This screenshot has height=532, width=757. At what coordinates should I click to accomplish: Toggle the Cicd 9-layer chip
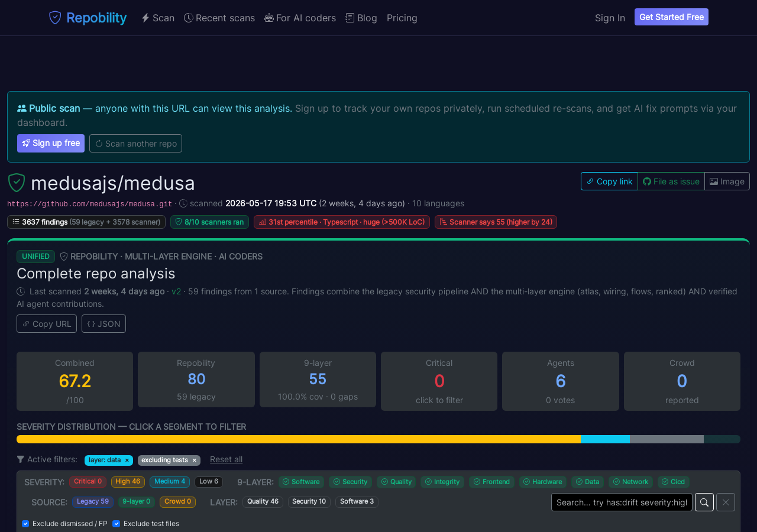[x=674, y=482]
